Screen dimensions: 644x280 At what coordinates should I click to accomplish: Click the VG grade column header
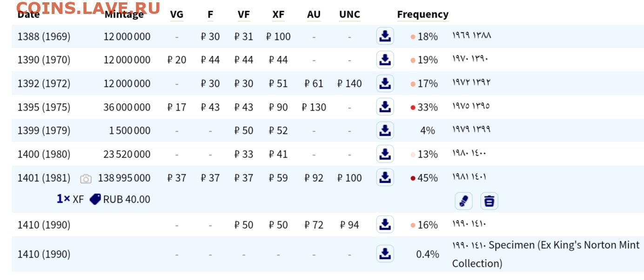[177, 14]
